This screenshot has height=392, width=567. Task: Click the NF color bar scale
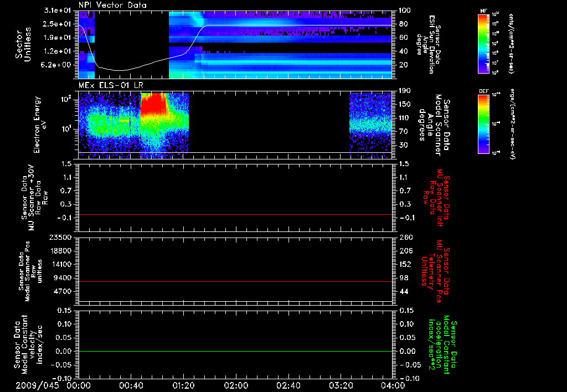coord(483,44)
